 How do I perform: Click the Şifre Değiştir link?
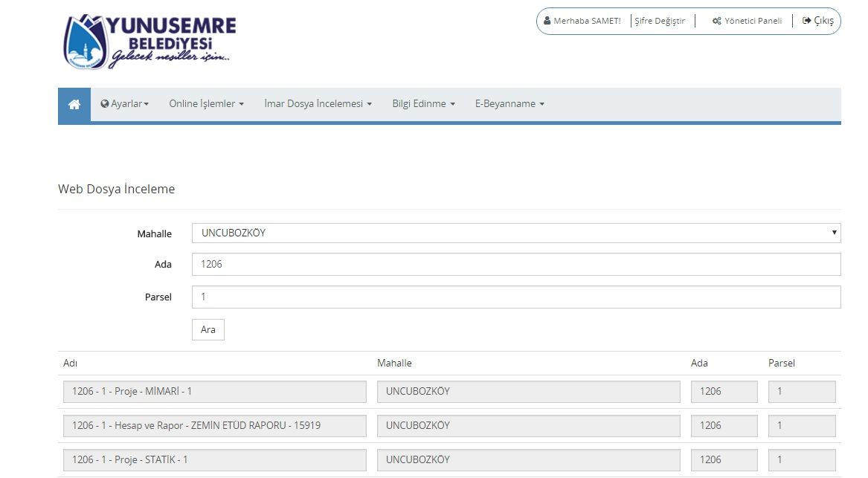point(660,21)
